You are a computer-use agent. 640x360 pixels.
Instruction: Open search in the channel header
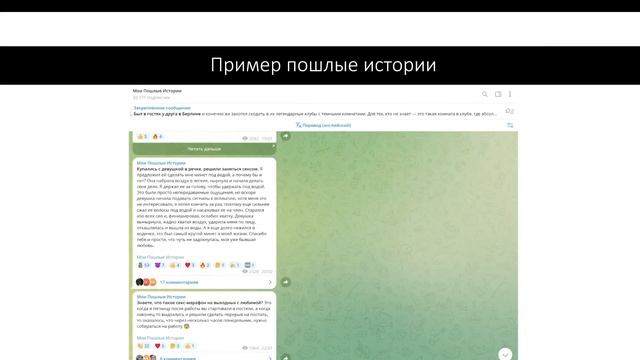tap(484, 94)
